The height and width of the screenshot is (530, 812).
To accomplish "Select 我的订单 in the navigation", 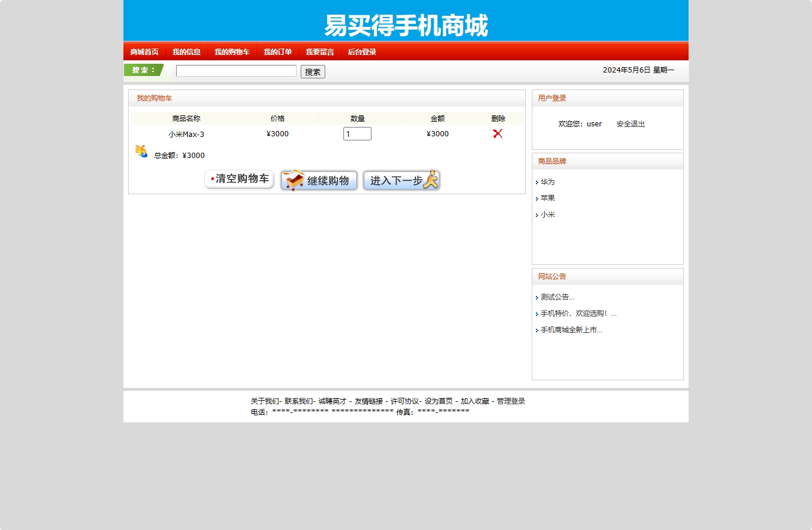I will click(x=277, y=51).
